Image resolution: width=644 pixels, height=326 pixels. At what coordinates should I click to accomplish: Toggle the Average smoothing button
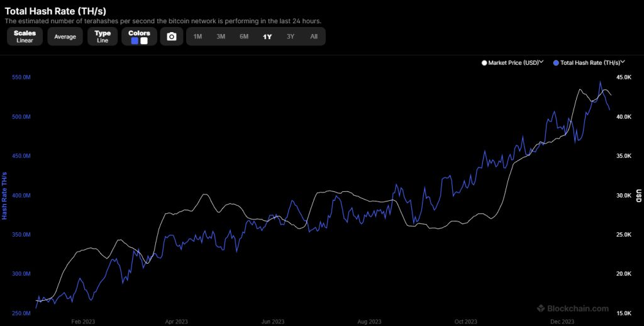pos(65,37)
